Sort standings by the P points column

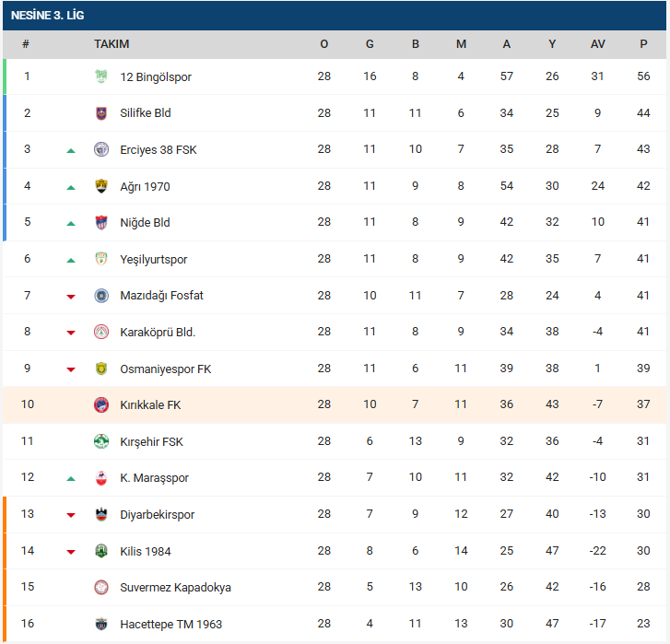click(643, 44)
